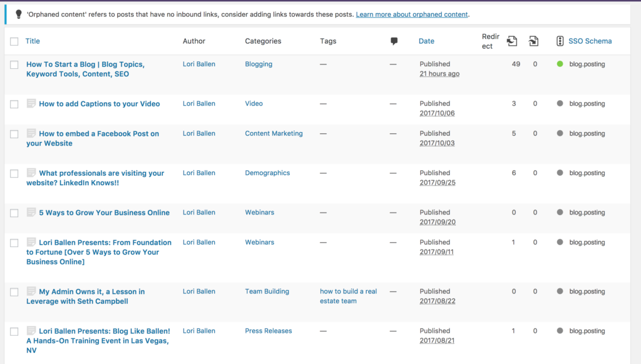Check the box for How To Start a Blog
641x364 pixels.
coord(14,64)
